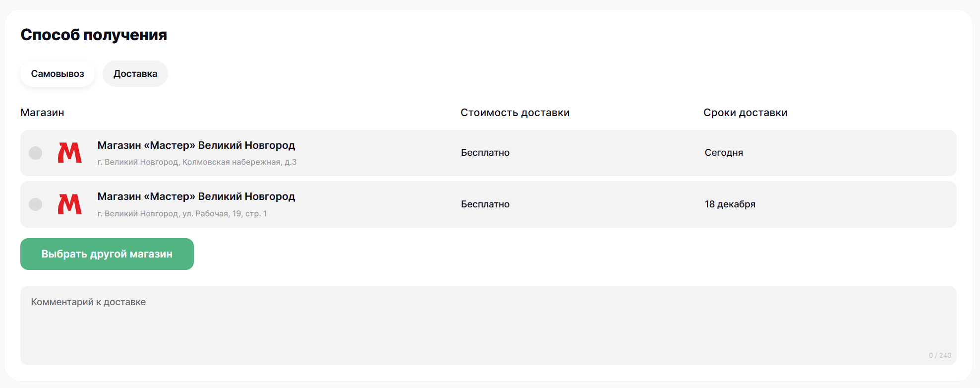The image size is (980, 388).
Task: Click address text ул. Рабочая, 19, стр. 1
Action: pos(182,214)
